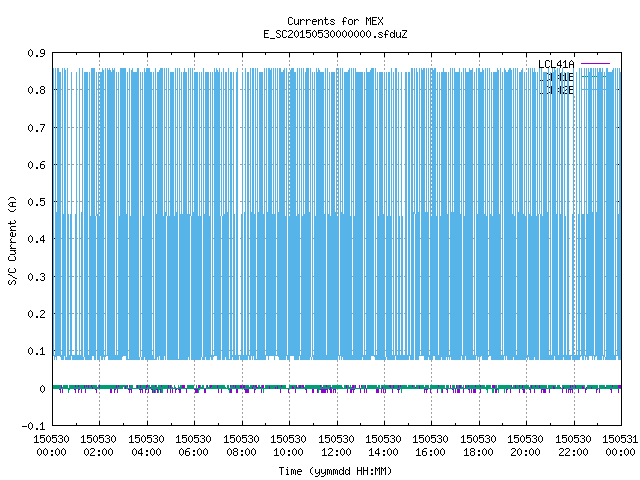This screenshot has height=480, width=640.
Task: Click the 150531 00:00 x-axis tick label
Action: [620, 446]
